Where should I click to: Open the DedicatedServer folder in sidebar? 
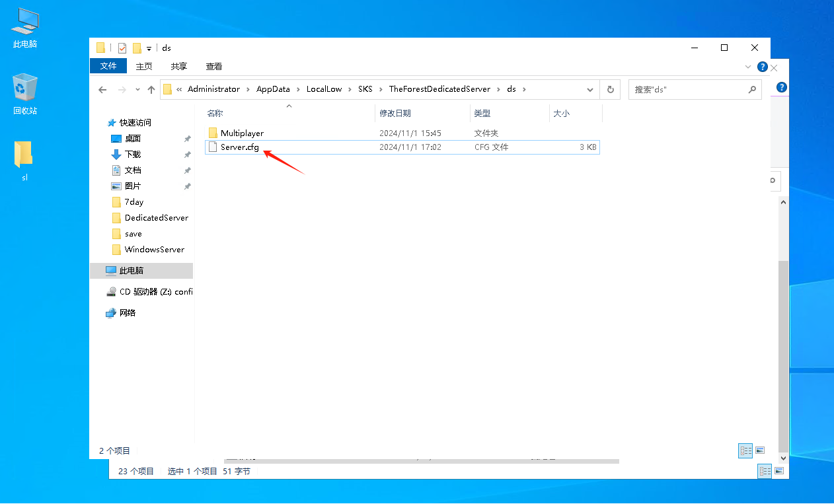pos(157,218)
